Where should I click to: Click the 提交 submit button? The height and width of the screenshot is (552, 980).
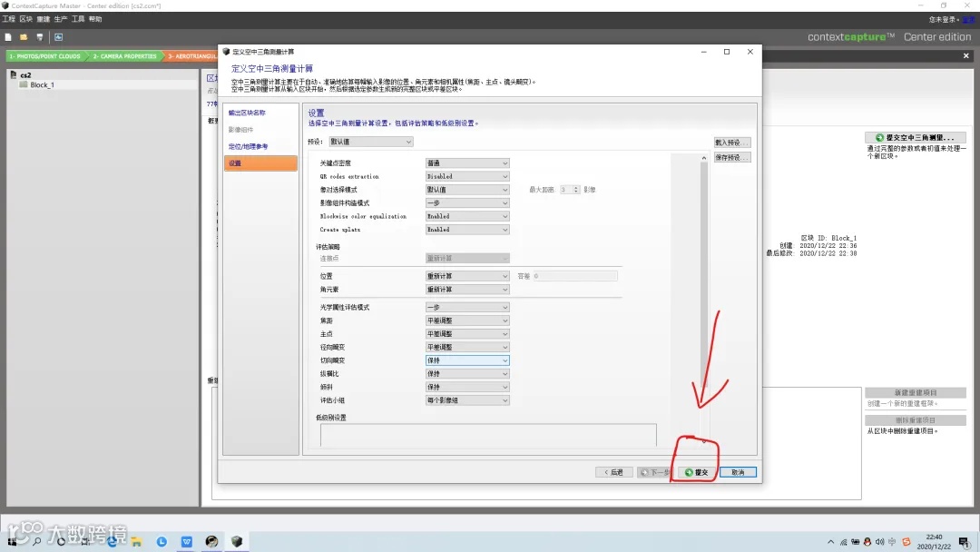696,473
